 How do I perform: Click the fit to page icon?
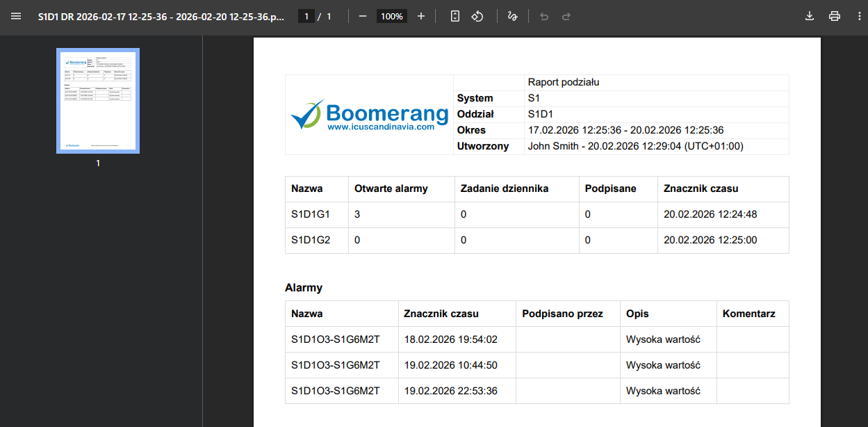coord(455,16)
